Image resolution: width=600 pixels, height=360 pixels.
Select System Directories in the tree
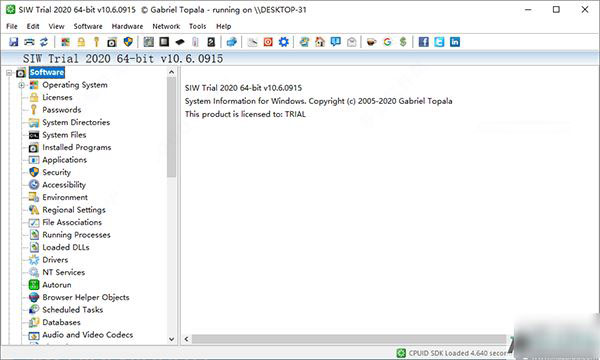(76, 122)
